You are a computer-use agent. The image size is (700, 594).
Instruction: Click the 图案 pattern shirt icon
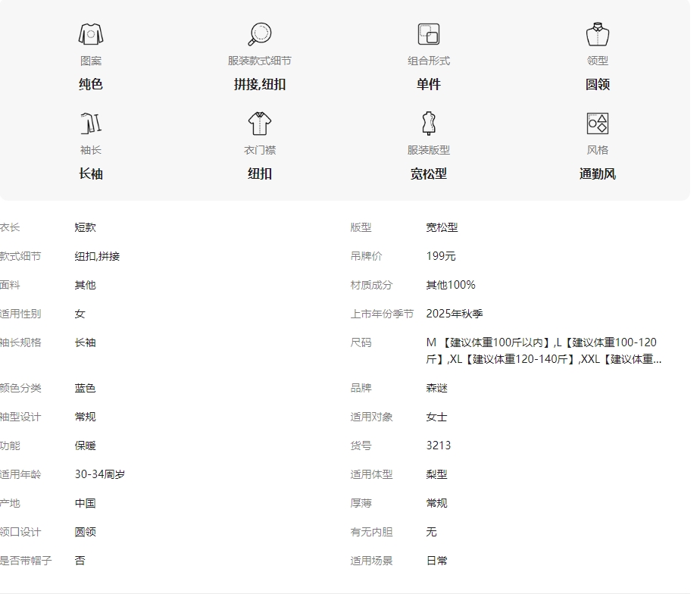coord(91,34)
